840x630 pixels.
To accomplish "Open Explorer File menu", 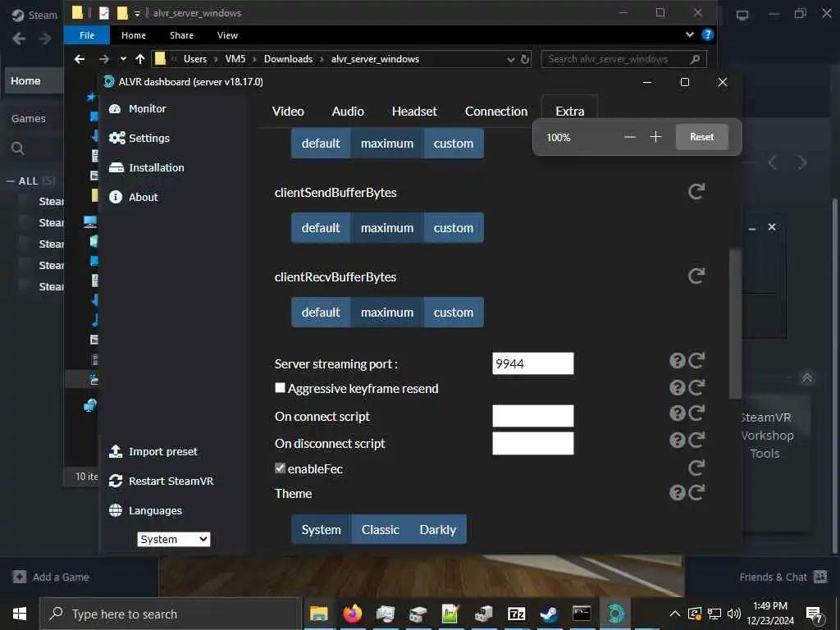I will [x=87, y=35].
